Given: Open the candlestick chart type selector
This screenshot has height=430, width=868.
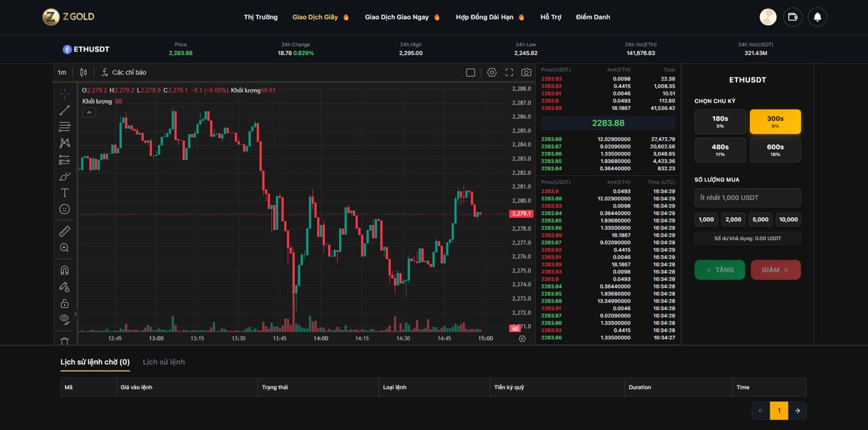Looking at the screenshot, I should tap(83, 73).
